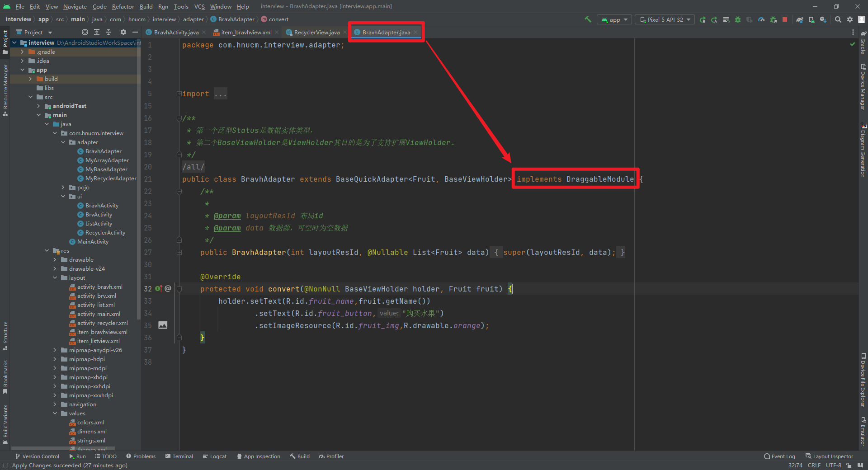Click the Make Project hammer icon
Screen dimensions: 868x470
[x=588, y=19]
